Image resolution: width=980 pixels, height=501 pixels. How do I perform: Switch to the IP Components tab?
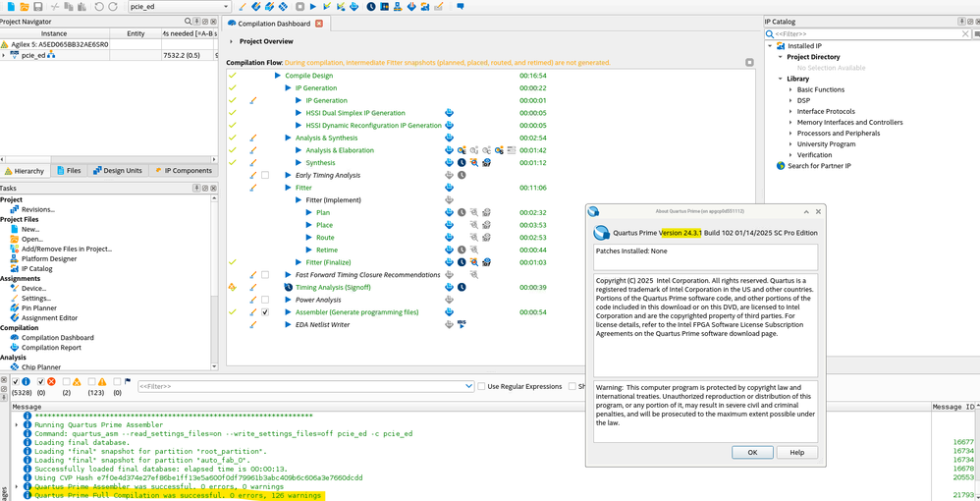pos(182,171)
